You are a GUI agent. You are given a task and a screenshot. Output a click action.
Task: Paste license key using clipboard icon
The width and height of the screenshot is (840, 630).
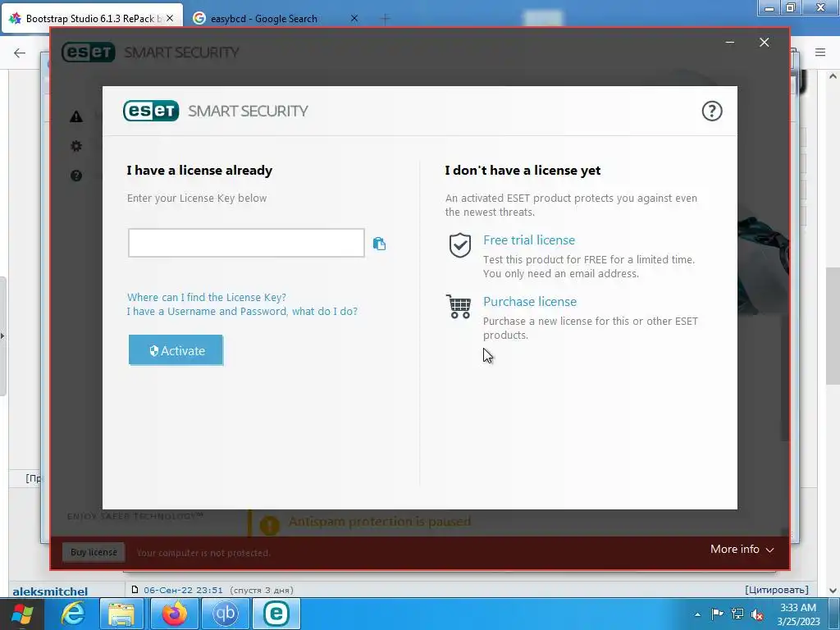[379, 244]
